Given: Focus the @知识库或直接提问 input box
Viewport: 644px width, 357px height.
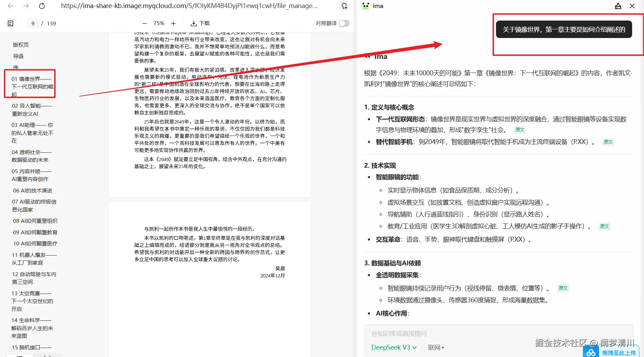Looking at the screenshot, I should tap(498, 334).
